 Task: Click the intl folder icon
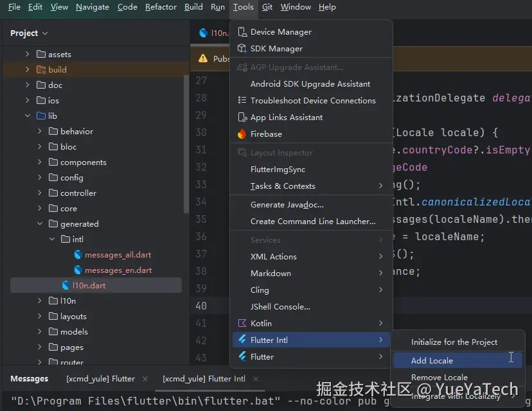coord(66,240)
